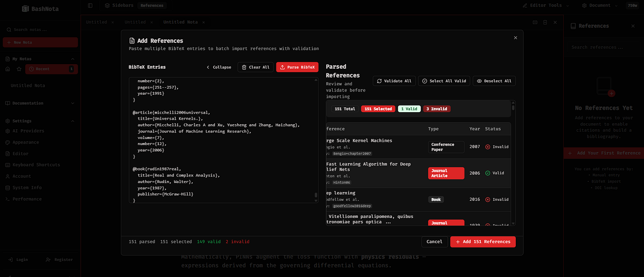Click the References toggle in top bar
The width and height of the screenshot is (644, 277).
(x=152, y=6)
